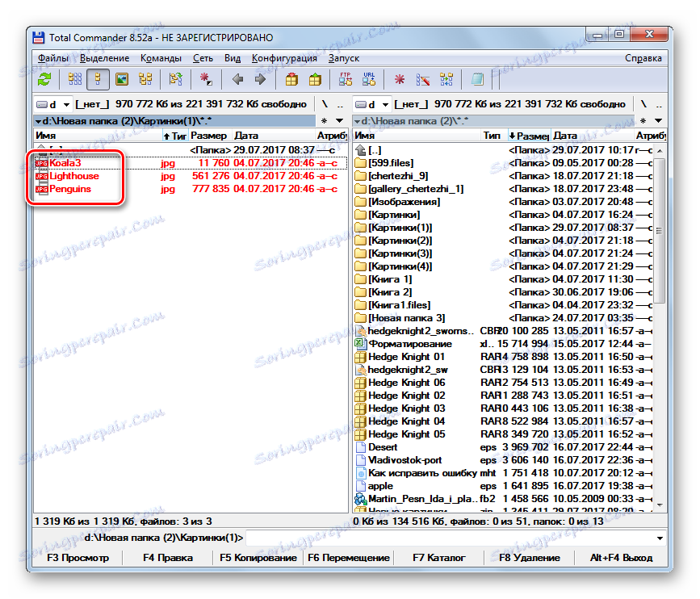Click right panel root directory backslash button
This screenshot has width=700, height=599.
643,104
